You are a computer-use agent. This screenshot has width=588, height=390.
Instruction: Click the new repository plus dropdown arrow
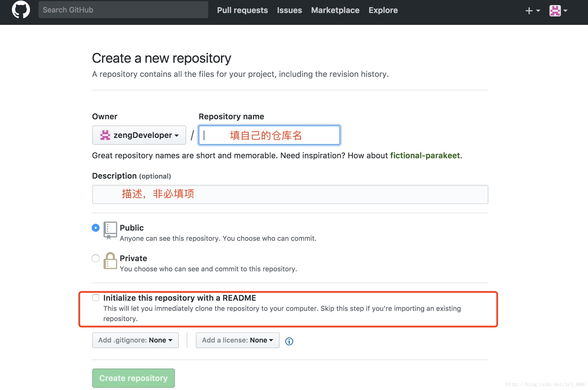click(x=536, y=10)
